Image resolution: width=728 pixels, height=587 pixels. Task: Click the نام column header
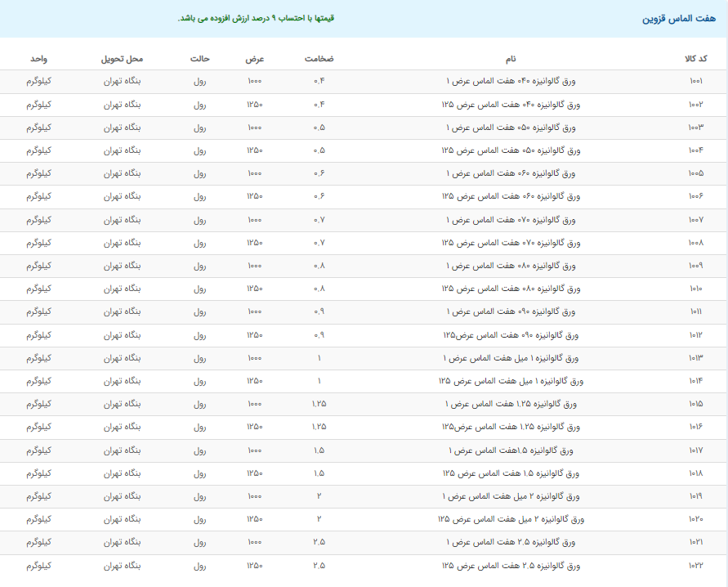511,59
